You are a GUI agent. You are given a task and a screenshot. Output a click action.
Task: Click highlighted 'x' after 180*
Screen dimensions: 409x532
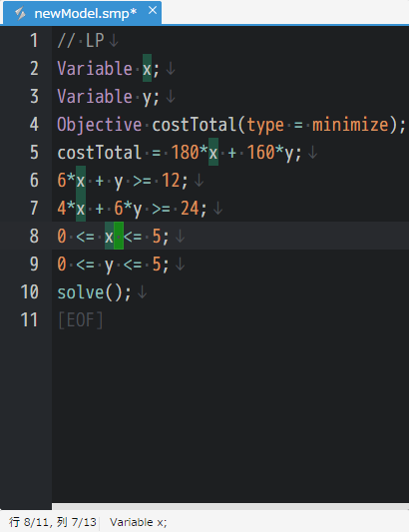213,153
